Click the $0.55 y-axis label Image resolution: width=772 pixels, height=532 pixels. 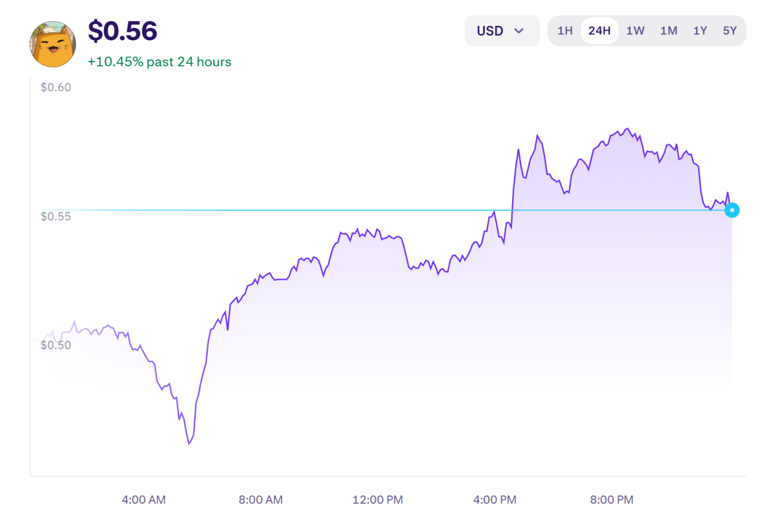pos(55,217)
